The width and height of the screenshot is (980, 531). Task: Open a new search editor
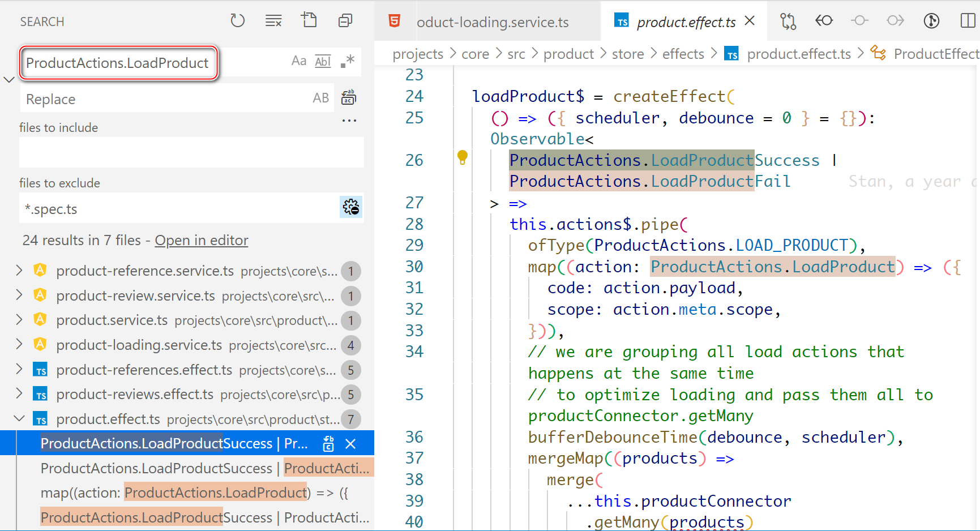[309, 20]
